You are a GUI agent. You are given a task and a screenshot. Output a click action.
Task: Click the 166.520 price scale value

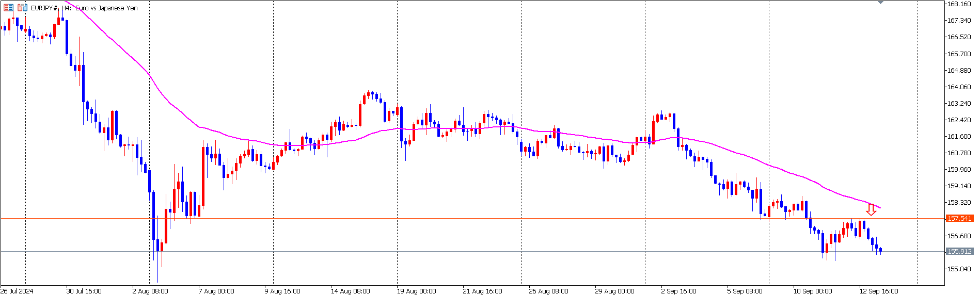tap(959, 37)
